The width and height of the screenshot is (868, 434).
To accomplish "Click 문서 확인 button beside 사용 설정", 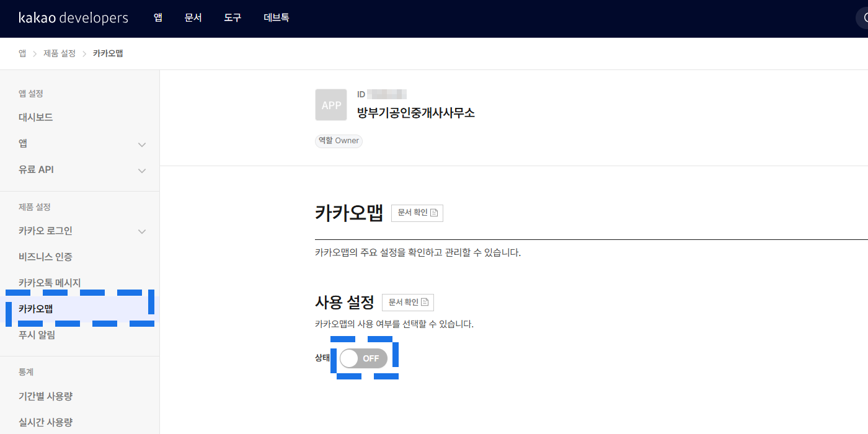I will 408,302.
